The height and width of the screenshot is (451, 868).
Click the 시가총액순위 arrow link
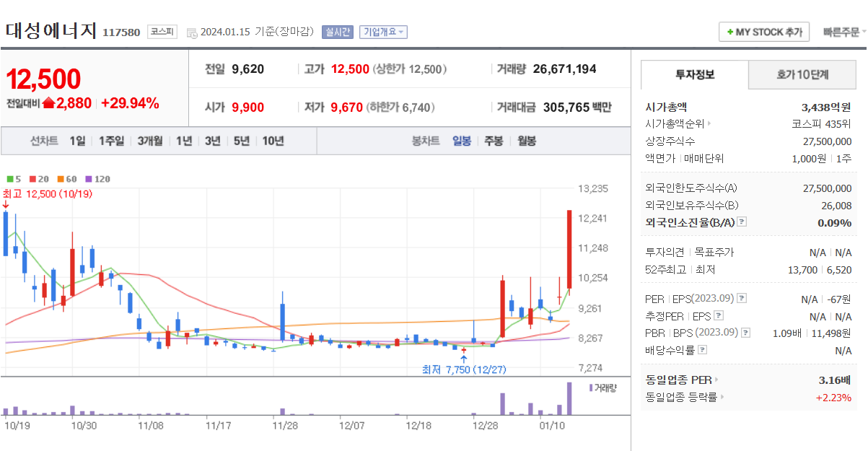tap(678, 123)
